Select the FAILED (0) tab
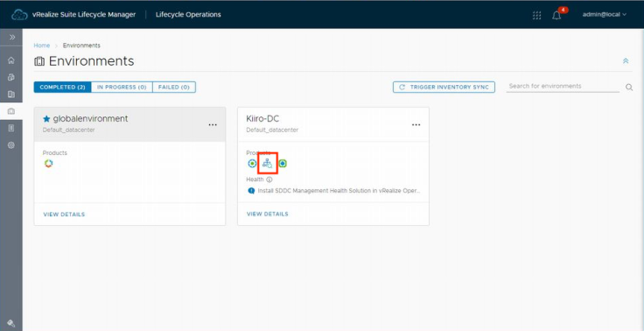Screen dimensions: 644x331 174,88
